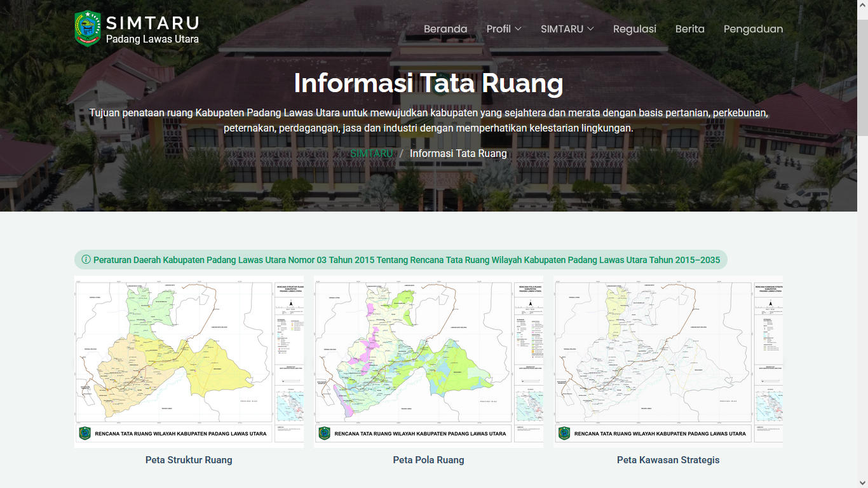
Task: Go to the Beranda menu item
Action: (x=445, y=29)
